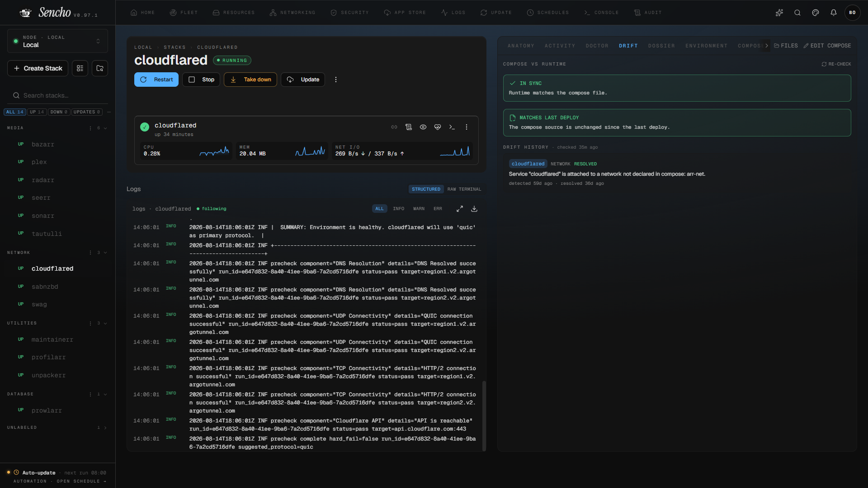Filter stacks by UPDATES 0
Screen dimensions: 868x488
coord(87,112)
